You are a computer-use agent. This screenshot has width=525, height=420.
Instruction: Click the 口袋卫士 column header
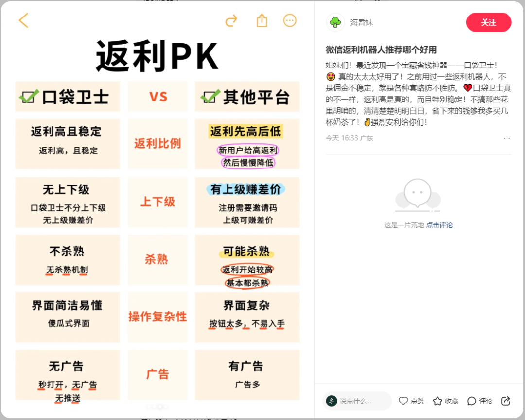[67, 97]
